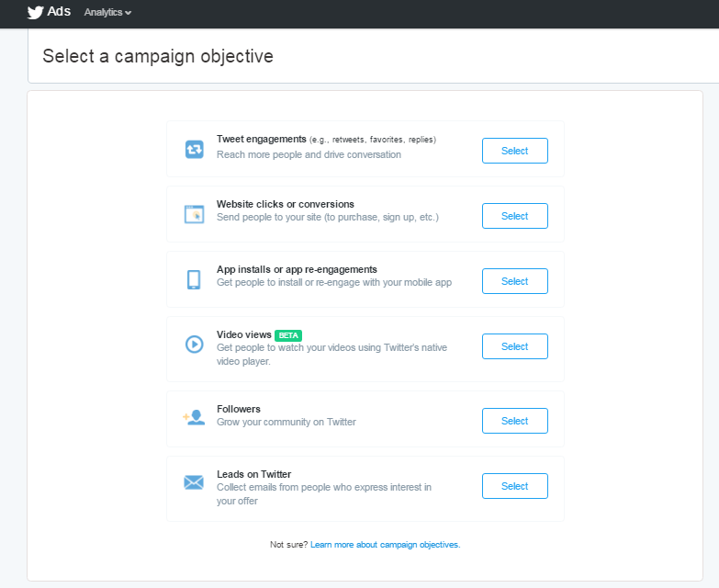
Task: Click the Followers title text
Action: 239,409
